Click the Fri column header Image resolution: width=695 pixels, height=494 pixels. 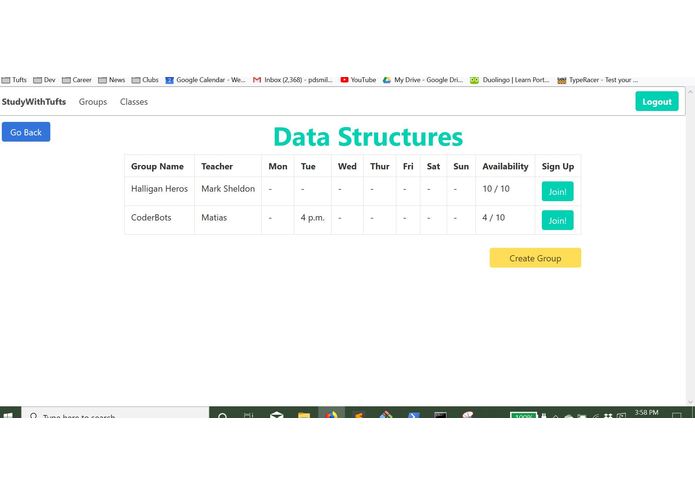point(408,166)
